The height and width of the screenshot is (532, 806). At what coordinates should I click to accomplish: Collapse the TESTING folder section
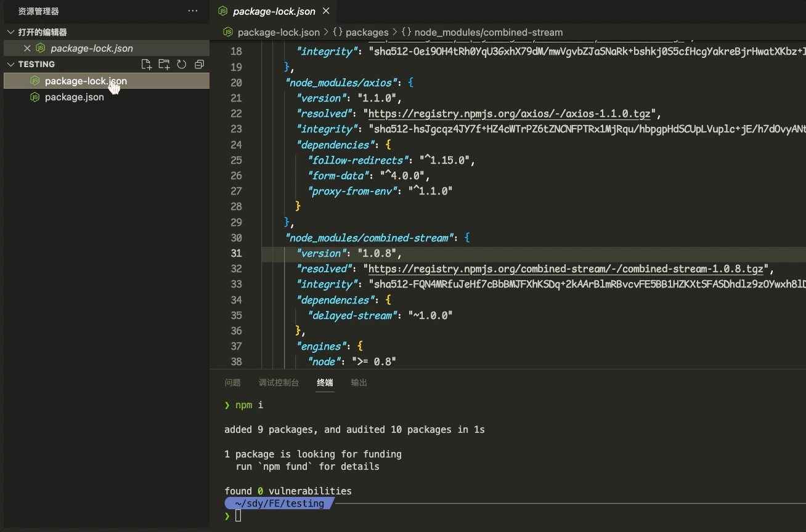(11, 64)
